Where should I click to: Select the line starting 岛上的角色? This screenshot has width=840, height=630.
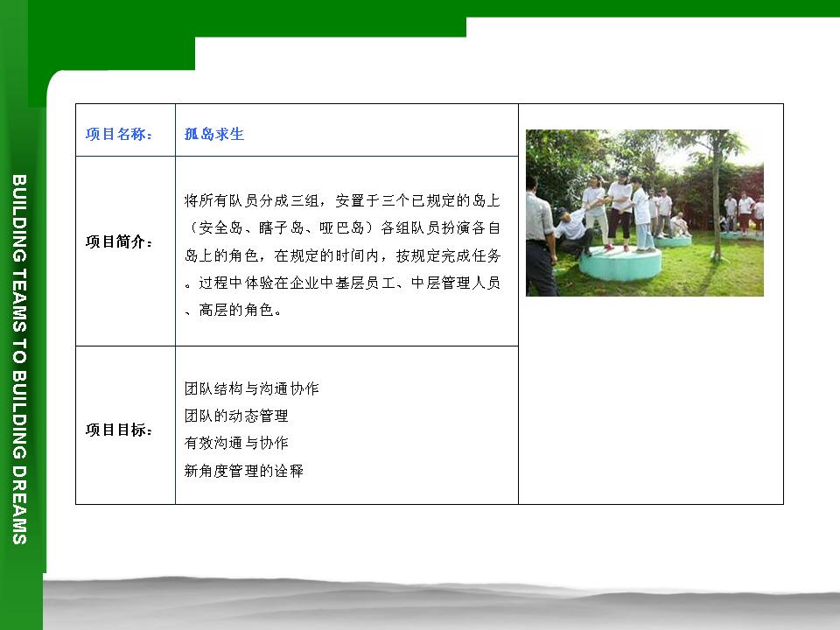click(342, 255)
